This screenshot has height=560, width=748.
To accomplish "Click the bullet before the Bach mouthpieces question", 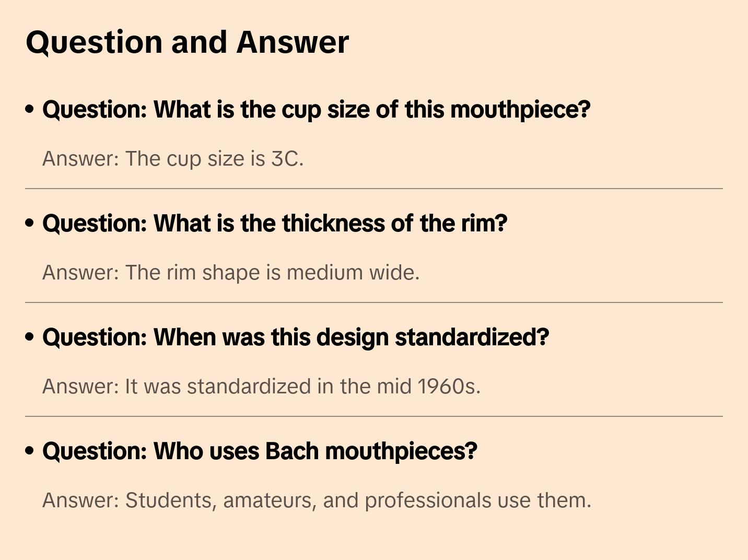I will click(x=30, y=451).
